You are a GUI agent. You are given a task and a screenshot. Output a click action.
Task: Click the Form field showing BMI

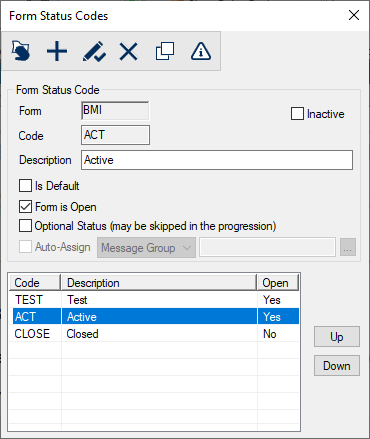tap(115, 111)
